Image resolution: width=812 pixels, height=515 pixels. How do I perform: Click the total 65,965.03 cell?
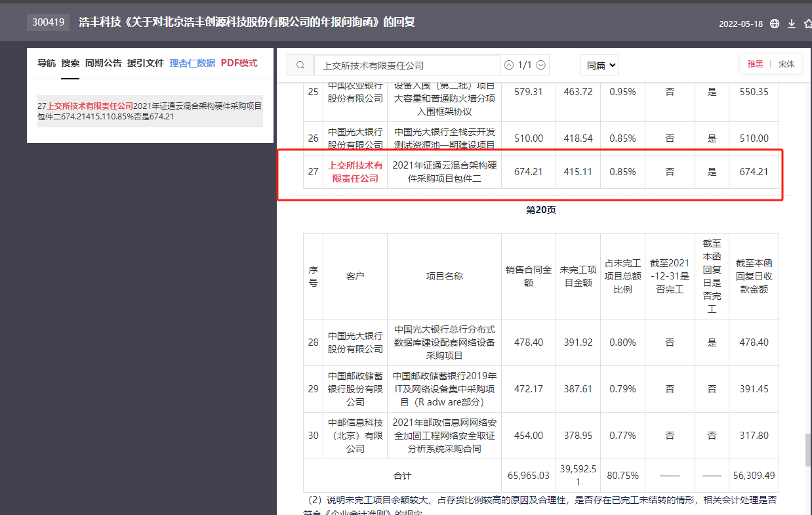[529, 476]
